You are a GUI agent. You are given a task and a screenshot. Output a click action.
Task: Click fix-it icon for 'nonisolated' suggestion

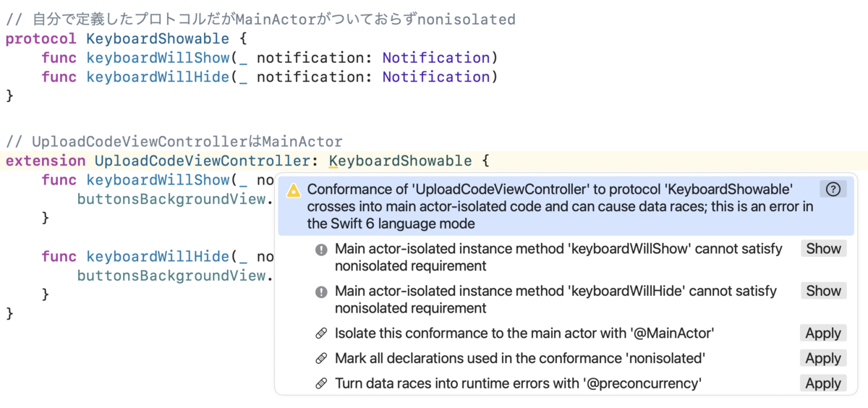point(321,359)
